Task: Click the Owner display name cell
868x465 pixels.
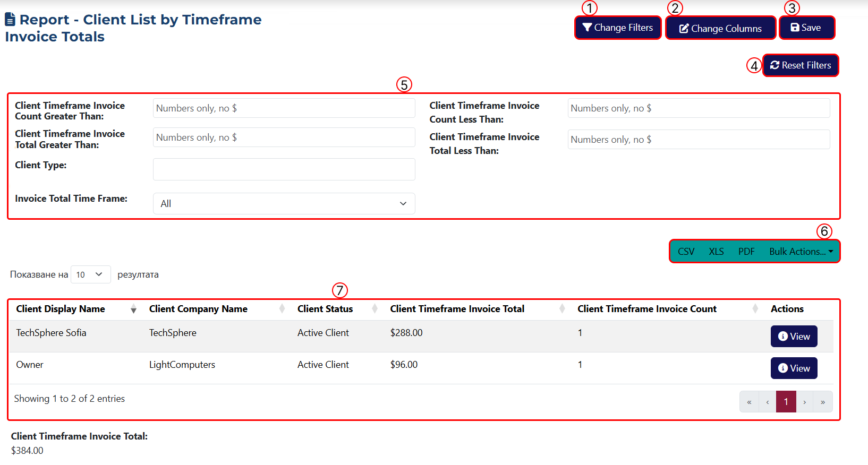Action: 30,365
